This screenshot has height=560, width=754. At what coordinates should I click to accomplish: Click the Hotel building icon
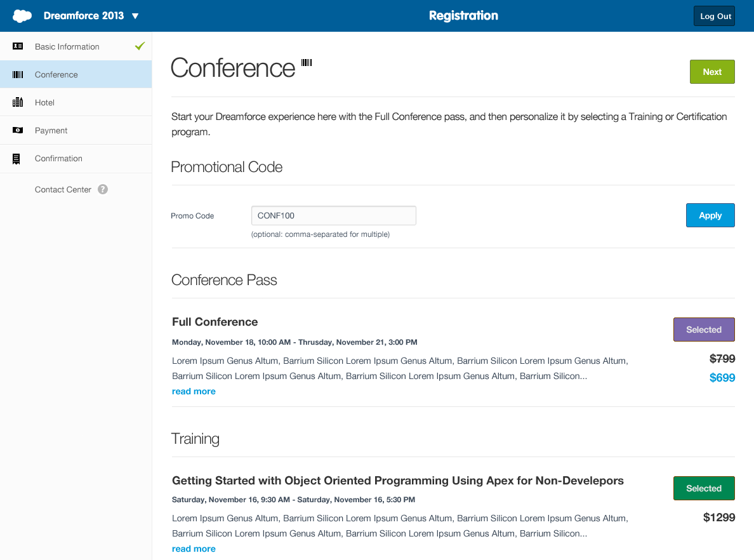tap(18, 102)
